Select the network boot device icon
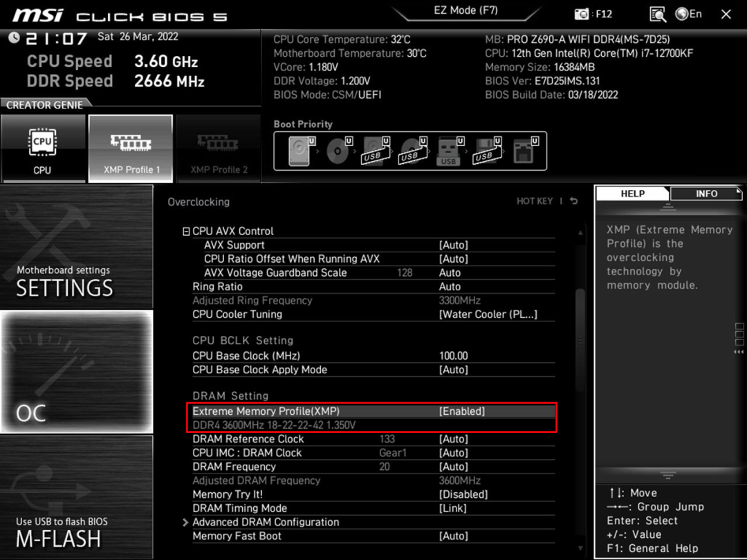 (x=524, y=151)
